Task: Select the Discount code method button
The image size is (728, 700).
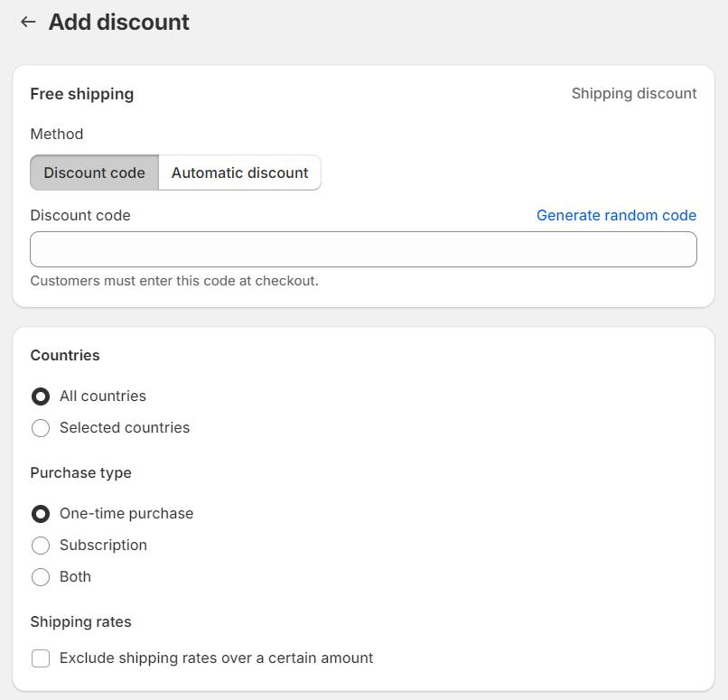Action: coord(94,173)
